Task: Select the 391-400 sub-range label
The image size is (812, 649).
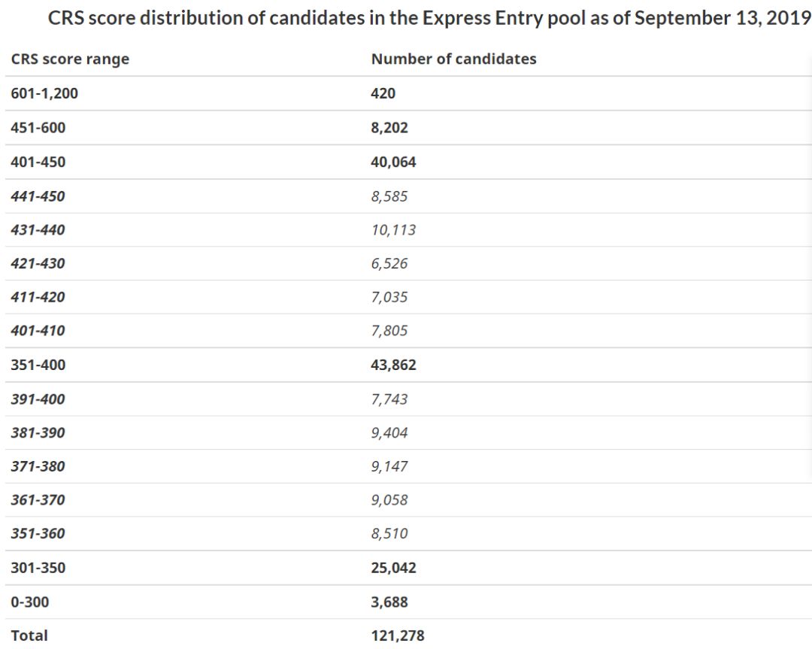Action: pyautogui.click(x=38, y=399)
